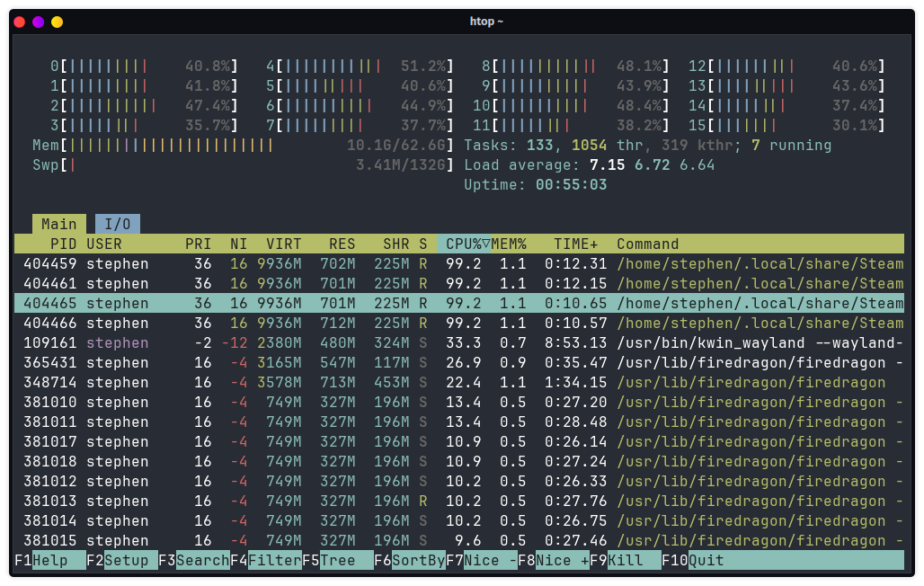Sort processes by VIRT column

click(283, 244)
